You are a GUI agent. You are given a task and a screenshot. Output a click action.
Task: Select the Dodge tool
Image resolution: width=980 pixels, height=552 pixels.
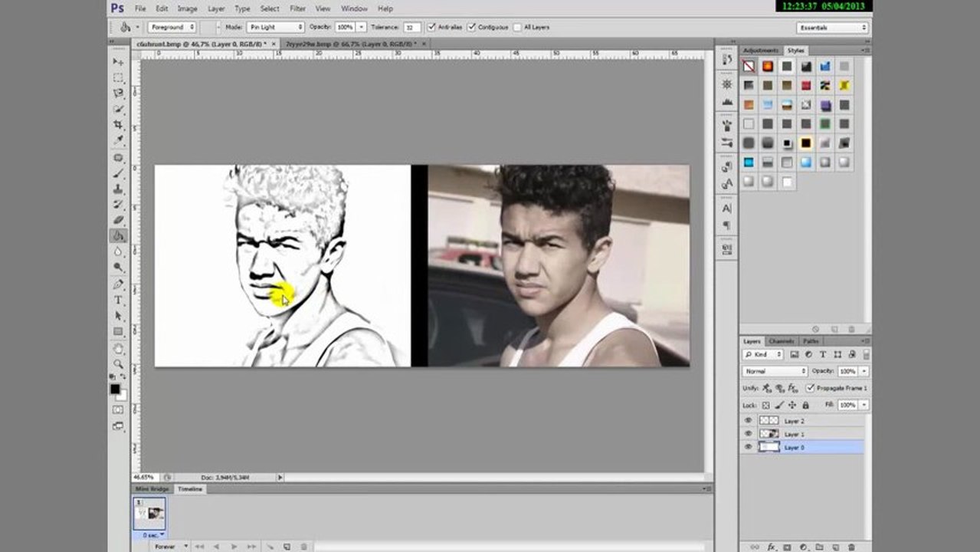pos(118,268)
